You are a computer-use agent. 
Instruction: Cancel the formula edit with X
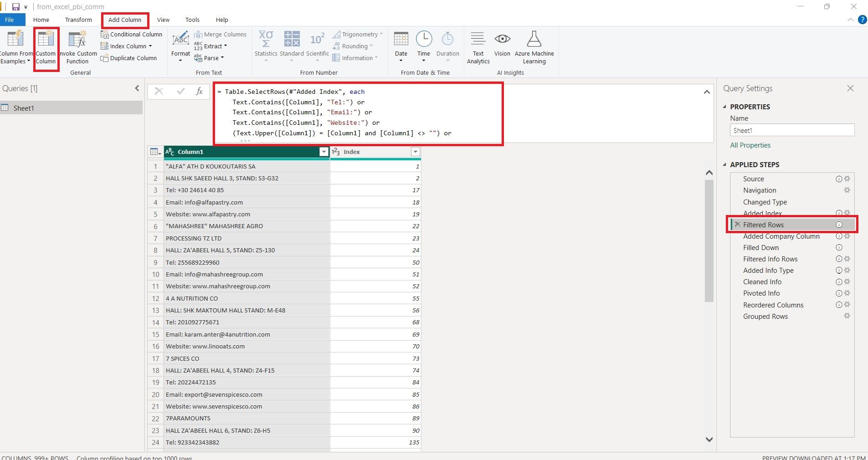pos(159,91)
